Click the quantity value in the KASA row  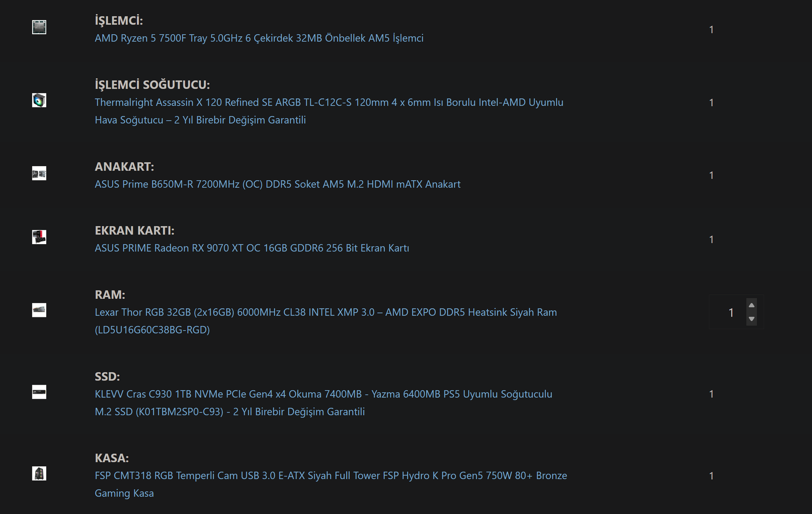click(711, 476)
